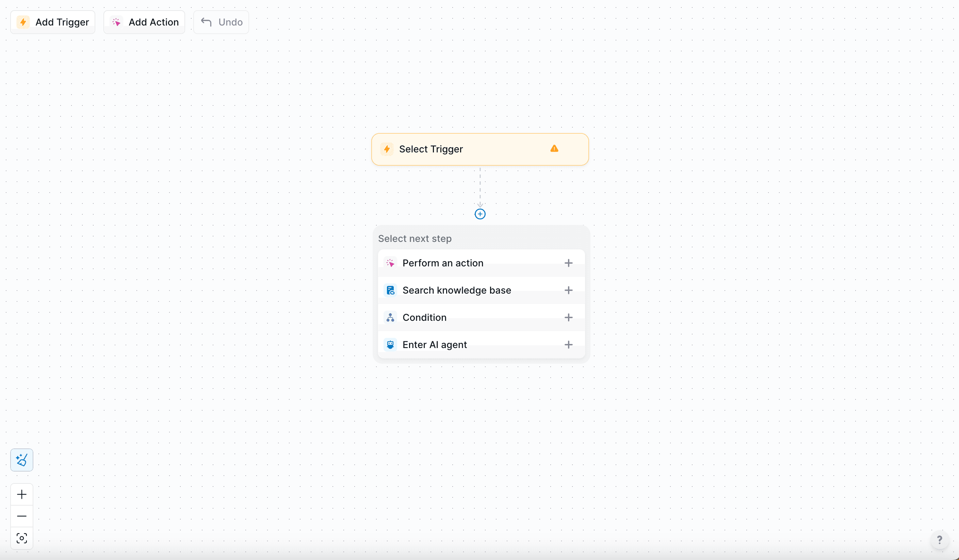Click the Add Action button
The width and height of the screenshot is (959, 560).
click(144, 22)
